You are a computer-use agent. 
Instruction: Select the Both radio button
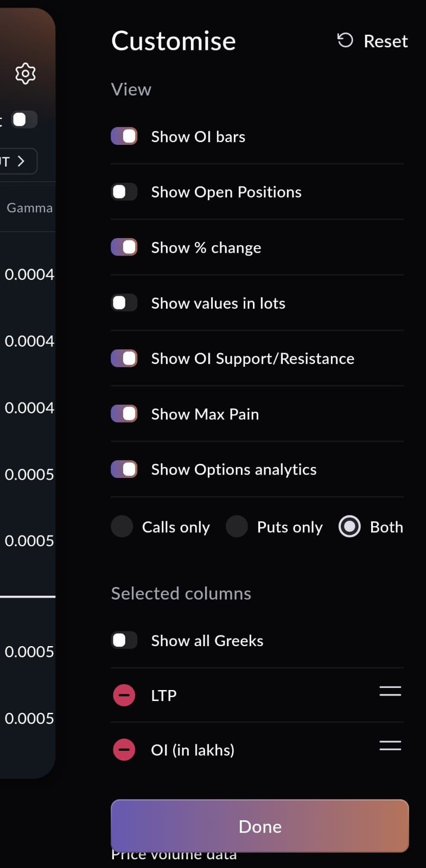point(349,526)
